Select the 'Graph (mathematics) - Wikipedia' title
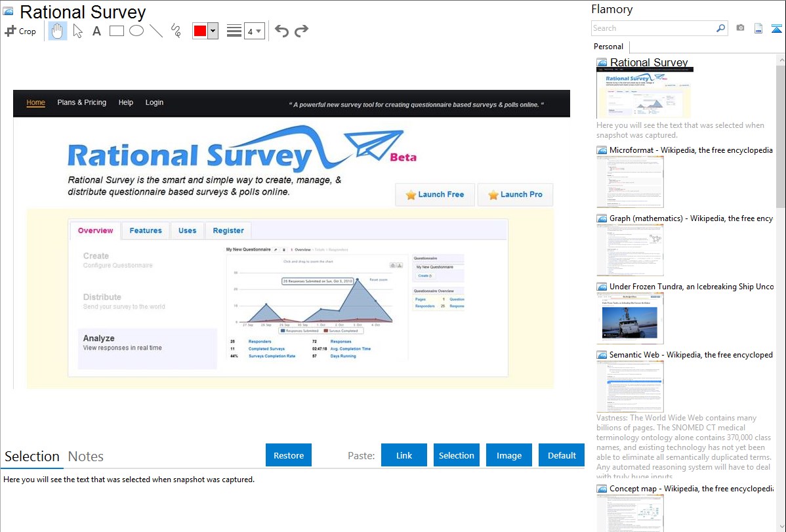 691,218
